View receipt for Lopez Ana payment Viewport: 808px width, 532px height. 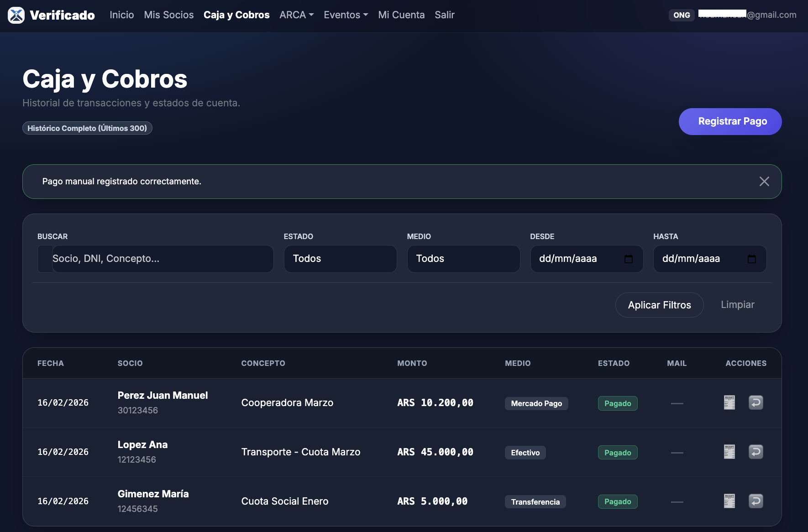729,452
